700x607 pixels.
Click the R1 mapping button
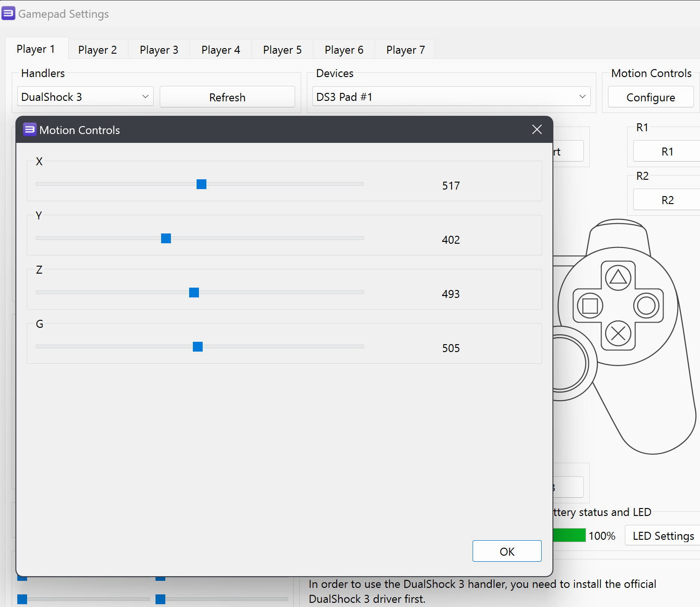click(667, 151)
